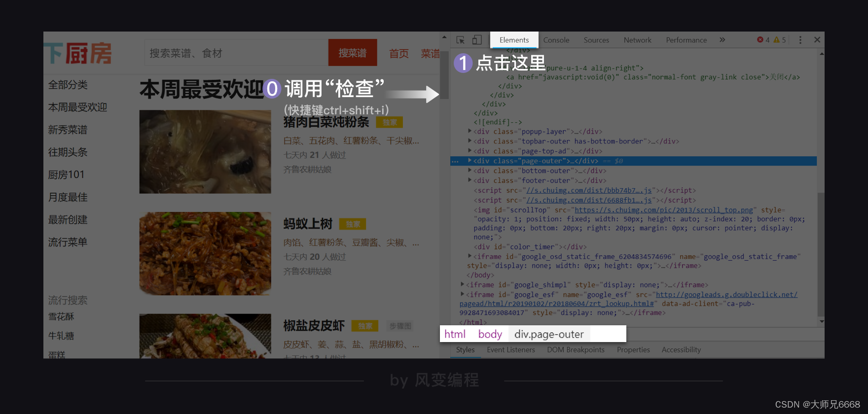Screen dimensions: 868x414
Task: Expand the div popup-layer node
Action: click(x=470, y=131)
